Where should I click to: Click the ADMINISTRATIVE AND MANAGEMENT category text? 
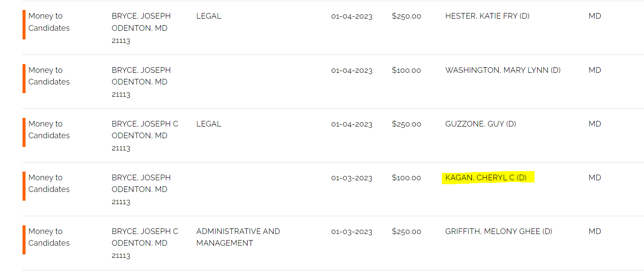click(x=238, y=237)
